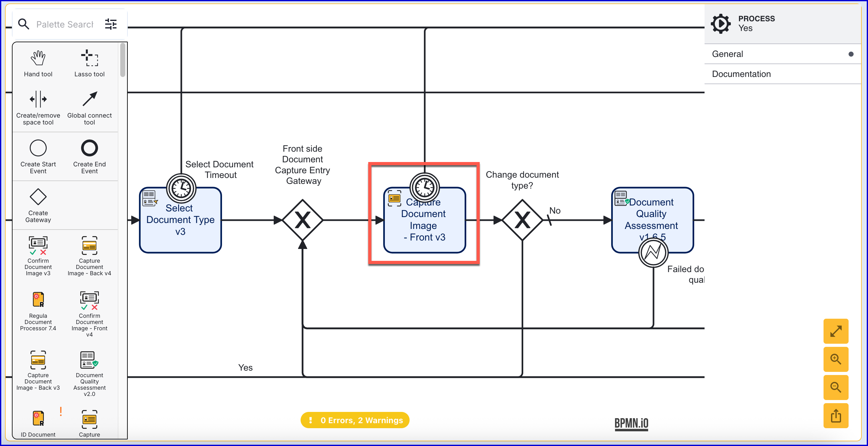Image resolution: width=868 pixels, height=446 pixels.
Task: Open the BPMN.iO logo link
Action: 631,423
